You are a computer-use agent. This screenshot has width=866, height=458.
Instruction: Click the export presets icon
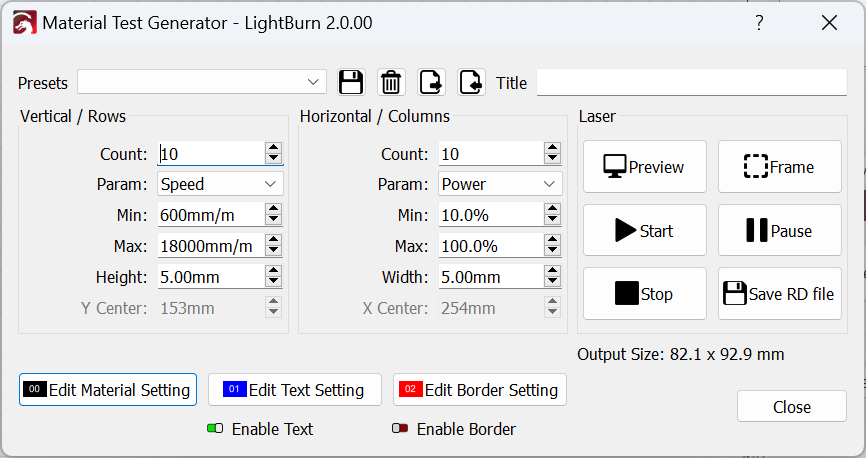[x=431, y=82]
